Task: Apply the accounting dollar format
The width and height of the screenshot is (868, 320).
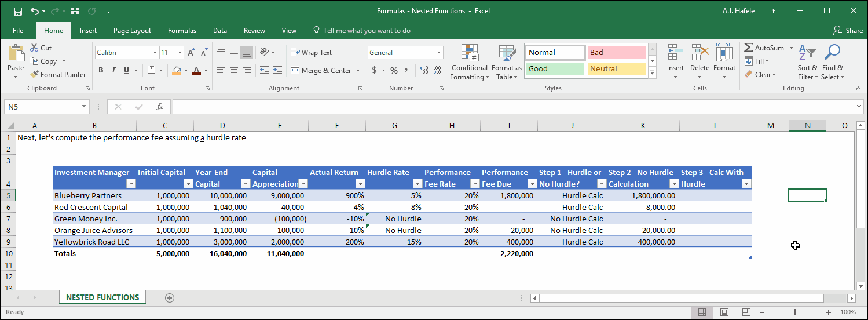Action: pyautogui.click(x=375, y=70)
